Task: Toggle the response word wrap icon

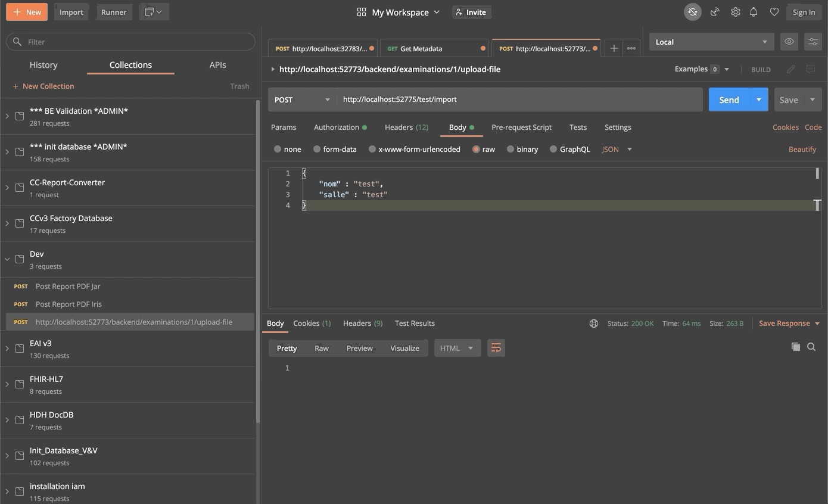Action: (x=496, y=348)
